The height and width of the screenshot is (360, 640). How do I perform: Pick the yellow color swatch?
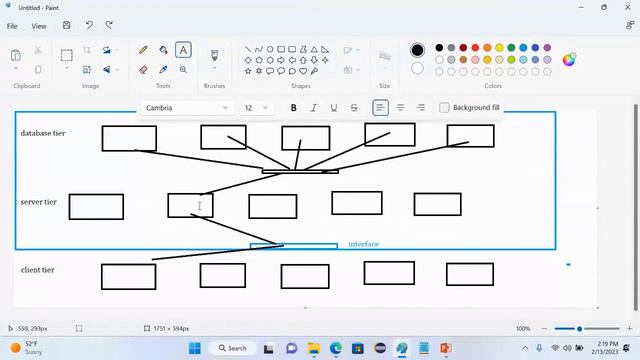click(499, 48)
